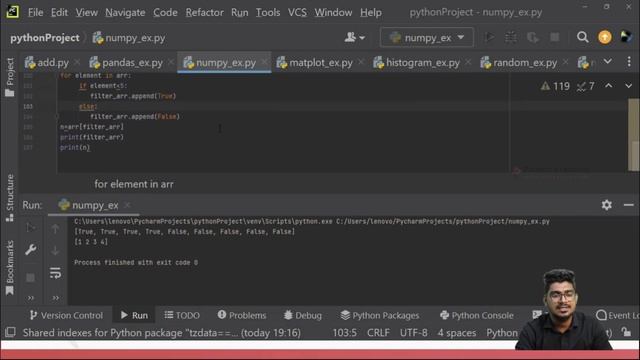This screenshot has height=360, width=640.
Task: Click Run with Coverage icon in toolbar
Action: 532,38
